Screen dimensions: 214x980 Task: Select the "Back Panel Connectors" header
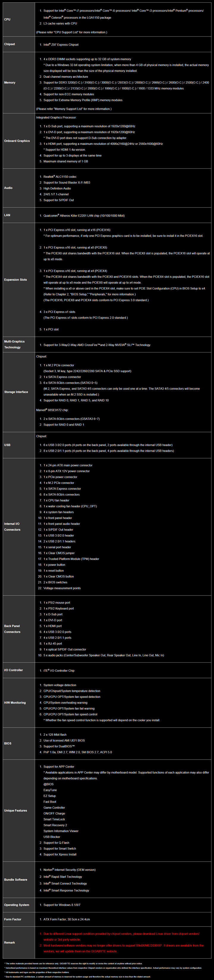12,628
